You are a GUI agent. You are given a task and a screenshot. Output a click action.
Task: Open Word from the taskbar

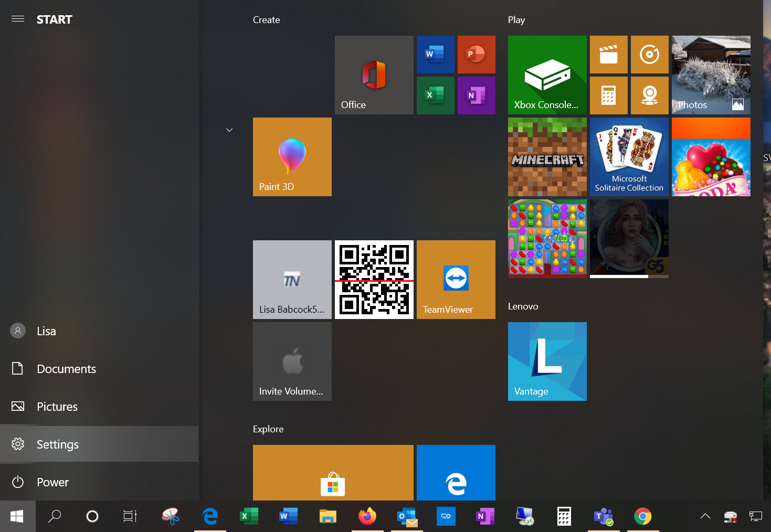click(x=289, y=516)
